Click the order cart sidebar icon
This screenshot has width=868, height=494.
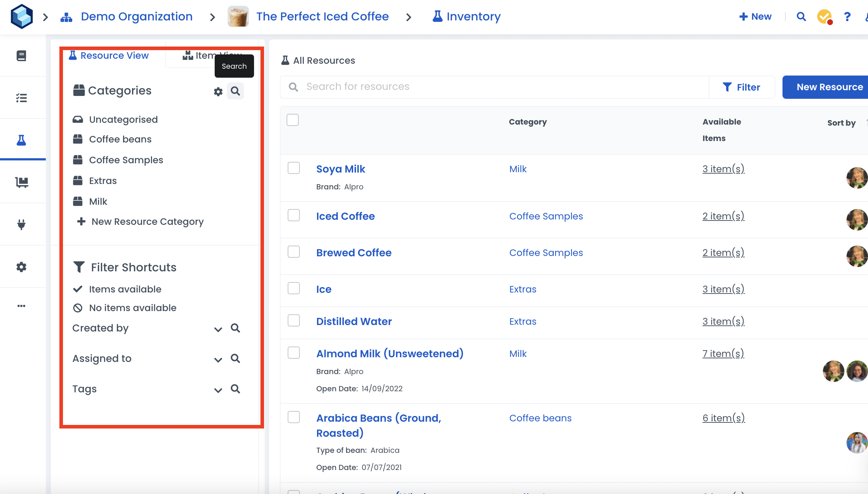coord(21,182)
